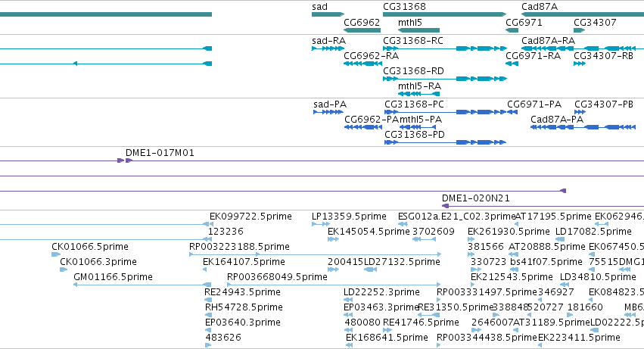Click EST CK01066.3prime
644x349 pixels.
(98, 262)
